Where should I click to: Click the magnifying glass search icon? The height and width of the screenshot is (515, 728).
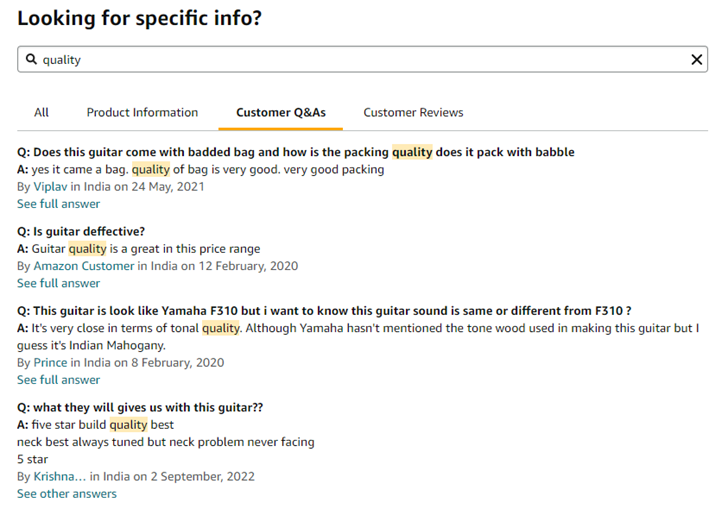tap(31, 59)
